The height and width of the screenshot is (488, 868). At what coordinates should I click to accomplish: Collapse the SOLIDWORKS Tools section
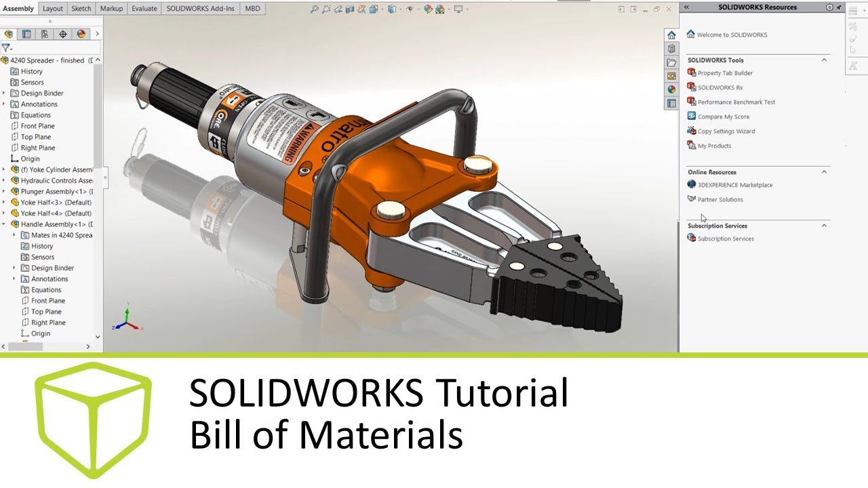[x=825, y=60]
